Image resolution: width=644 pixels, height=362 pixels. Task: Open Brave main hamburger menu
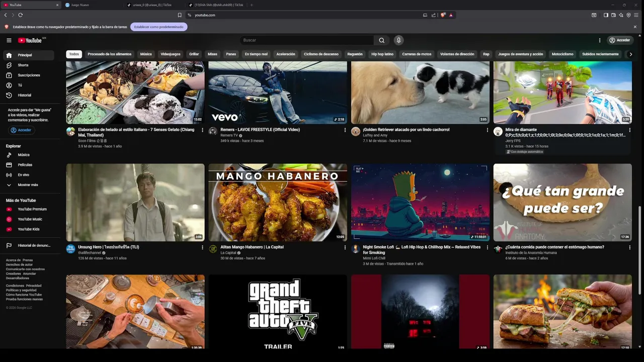click(636, 15)
